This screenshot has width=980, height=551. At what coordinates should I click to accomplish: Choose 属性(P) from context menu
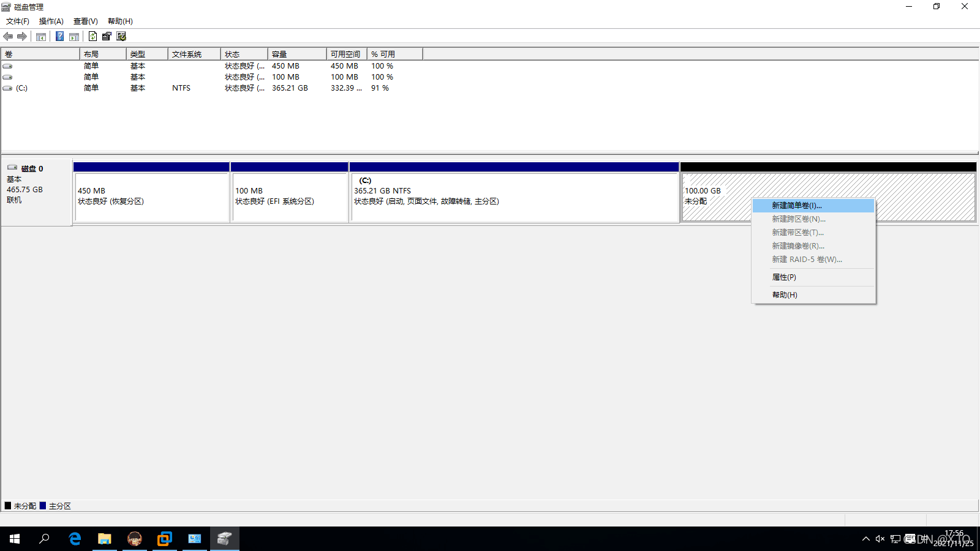pos(813,277)
